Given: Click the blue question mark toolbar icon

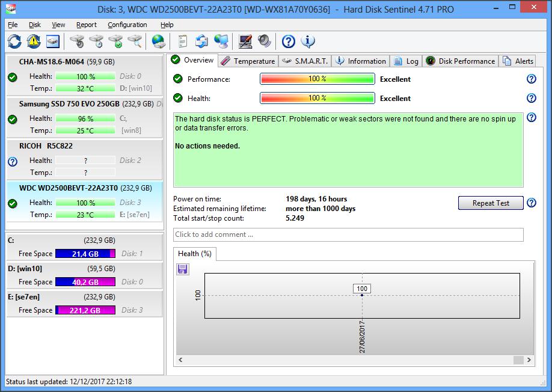Looking at the screenshot, I should [288, 41].
